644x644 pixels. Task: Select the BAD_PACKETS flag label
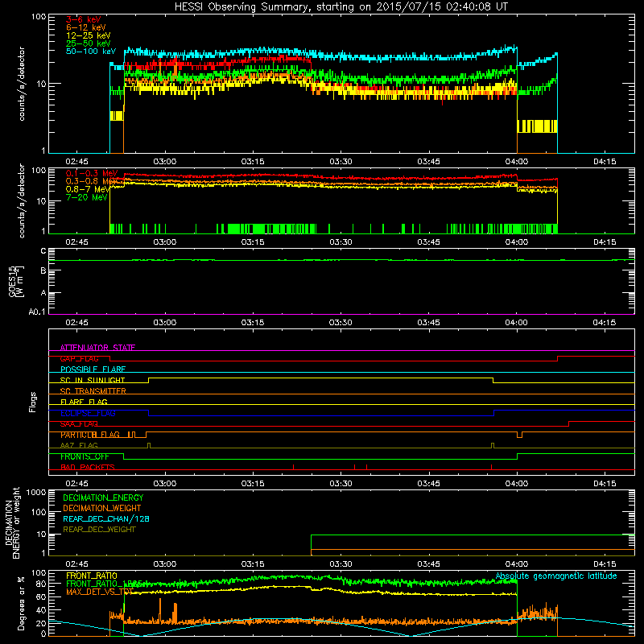[88, 467]
